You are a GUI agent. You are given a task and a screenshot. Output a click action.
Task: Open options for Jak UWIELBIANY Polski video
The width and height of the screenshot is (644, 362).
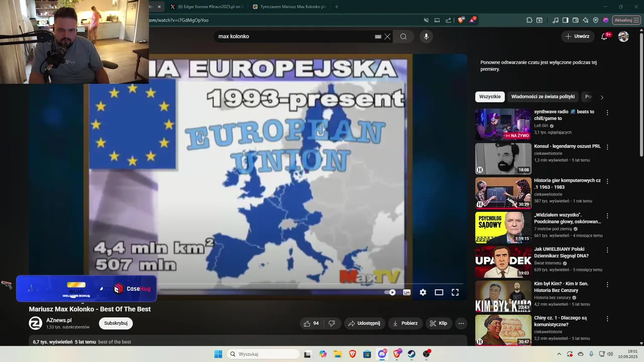(x=607, y=250)
